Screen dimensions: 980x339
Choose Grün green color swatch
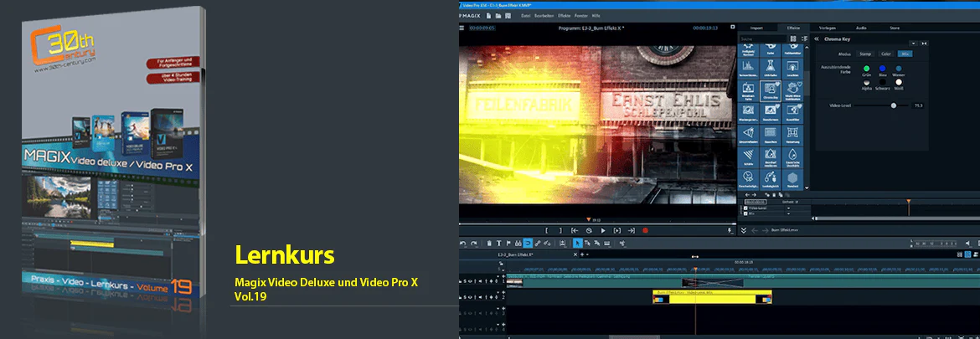(866, 69)
